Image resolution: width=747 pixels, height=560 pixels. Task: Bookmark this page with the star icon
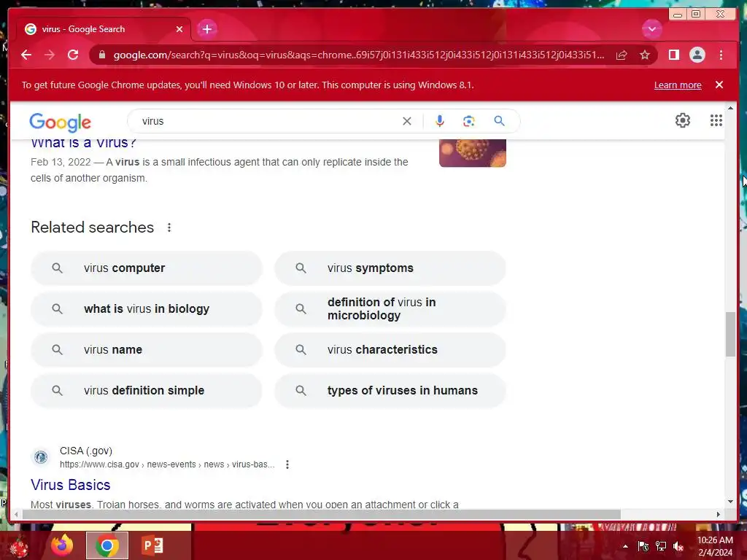[645, 55]
